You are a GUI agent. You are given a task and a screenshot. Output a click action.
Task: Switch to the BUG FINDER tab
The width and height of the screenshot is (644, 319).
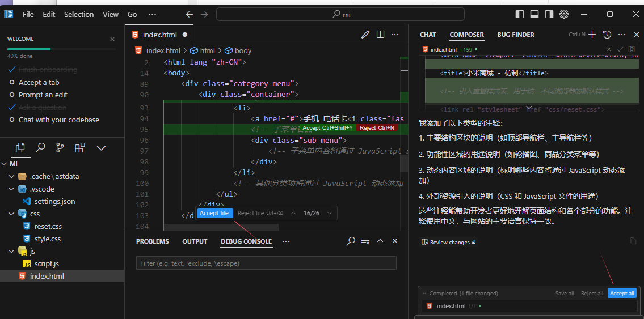[515, 35]
